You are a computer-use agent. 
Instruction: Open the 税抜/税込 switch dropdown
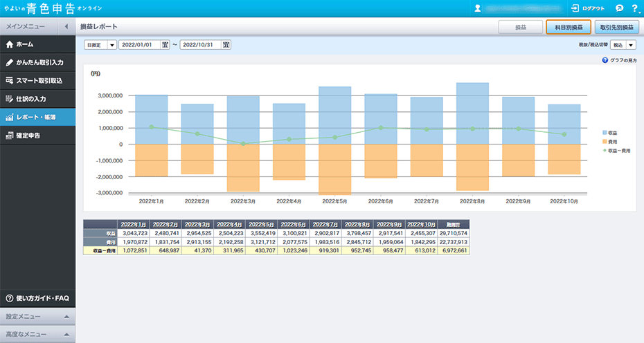(x=623, y=45)
